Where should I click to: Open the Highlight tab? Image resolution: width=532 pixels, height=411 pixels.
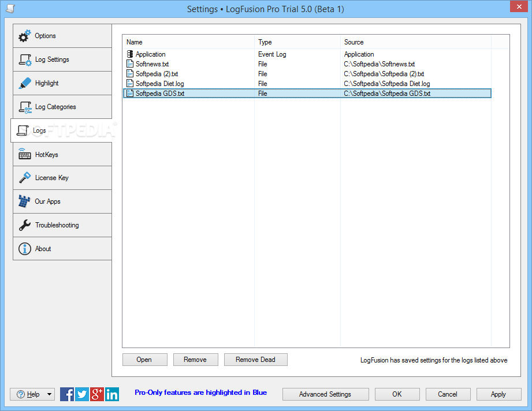click(x=62, y=84)
